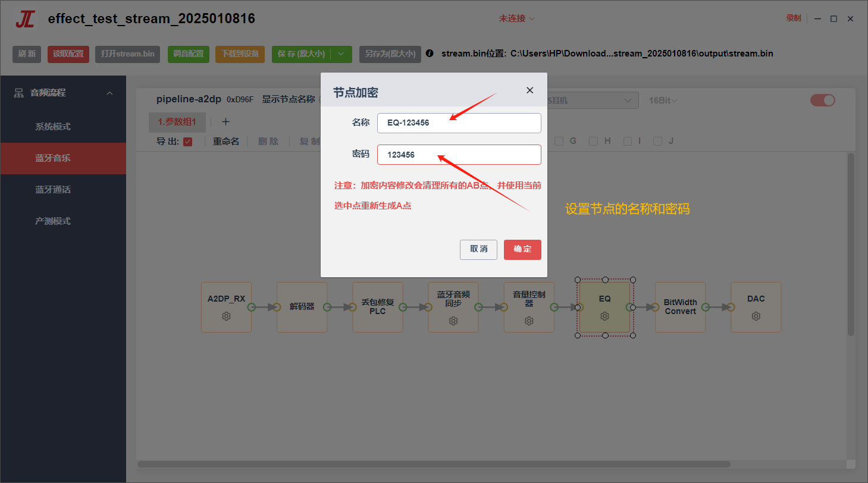Open the 蓝牙音频同步 node settings gear

click(x=453, y=321)
